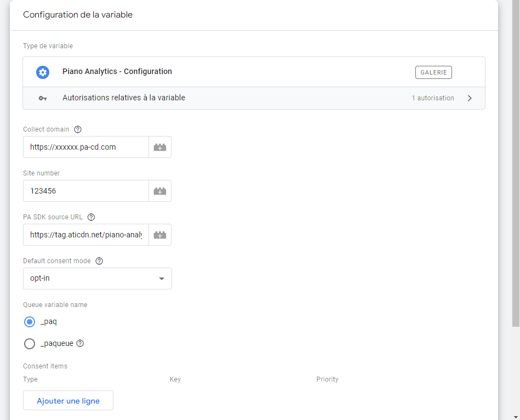Open variable picker next to PA SDK source URL

coord(160,234)
